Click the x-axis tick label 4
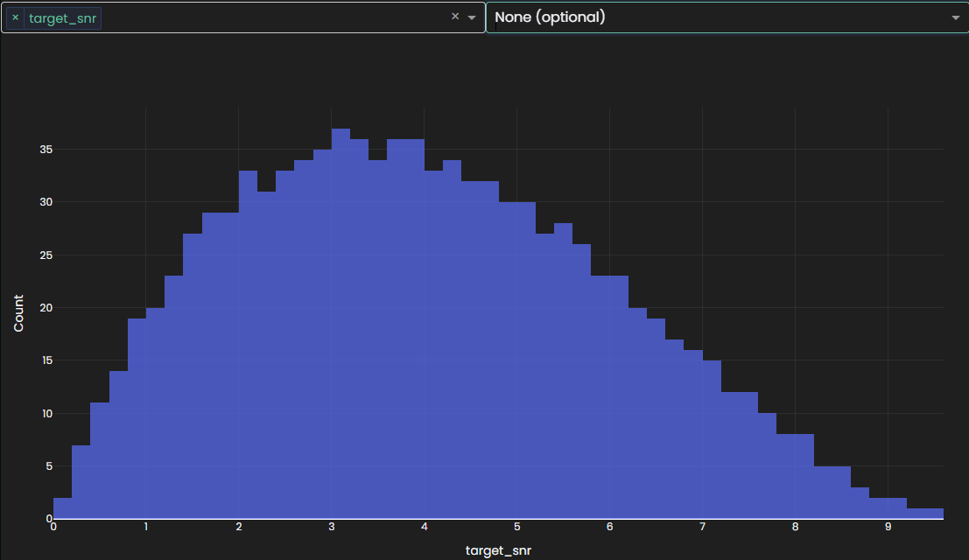The image size is (969, 560). click(424, 527)
